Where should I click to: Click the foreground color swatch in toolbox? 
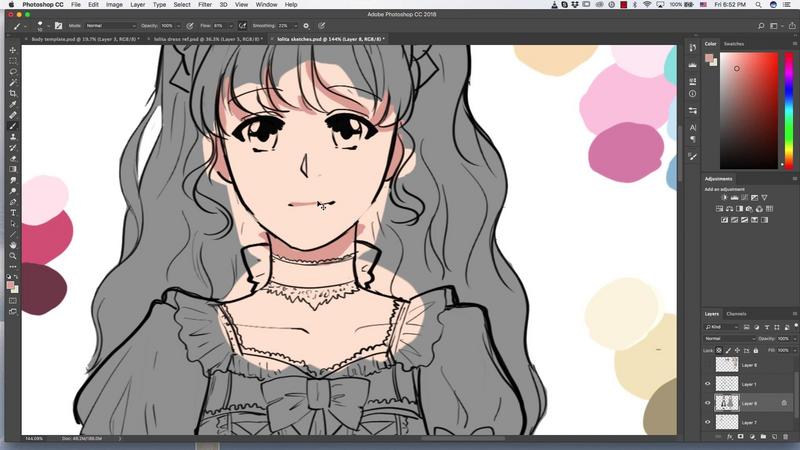pos(10,286)
